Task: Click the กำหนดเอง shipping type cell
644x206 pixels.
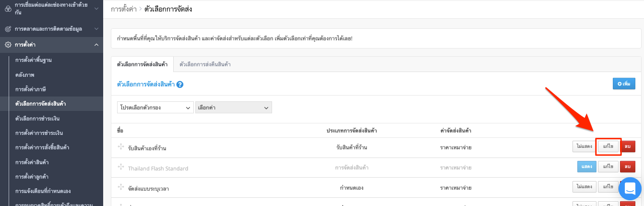Action: pyautogui.click(x=351, y=188)
